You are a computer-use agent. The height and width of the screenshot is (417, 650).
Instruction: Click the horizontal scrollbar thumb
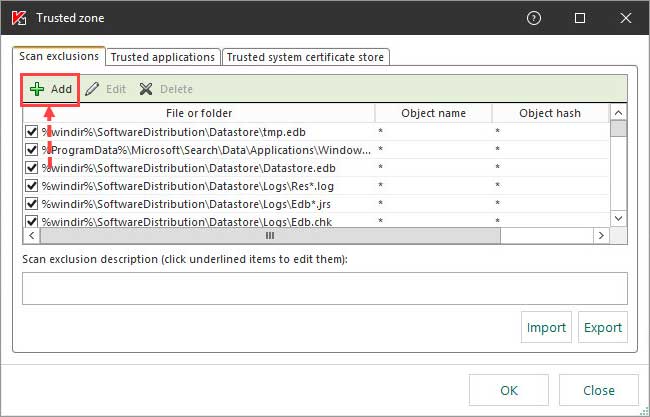[270, 235]
